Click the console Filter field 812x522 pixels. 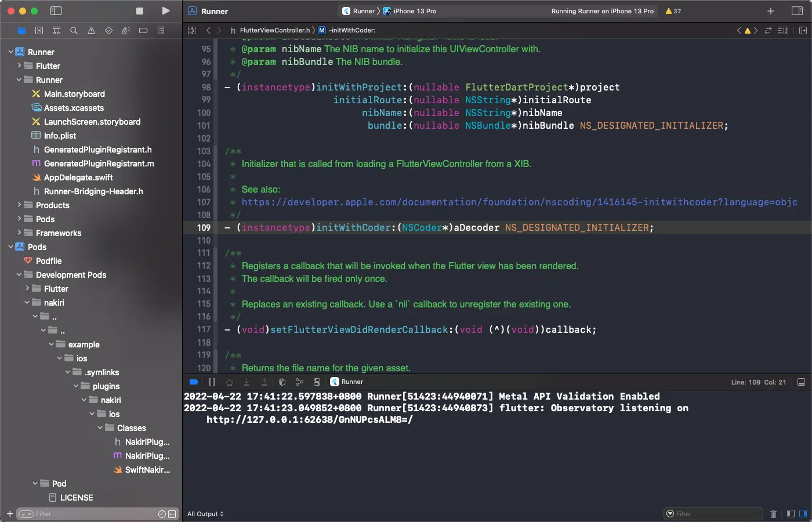717,514
